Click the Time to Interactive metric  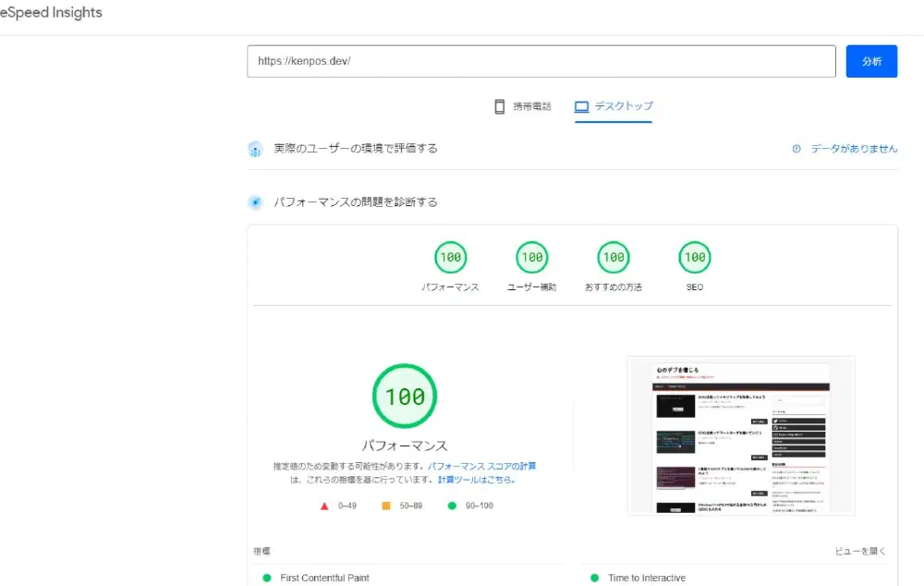(647, 578)
